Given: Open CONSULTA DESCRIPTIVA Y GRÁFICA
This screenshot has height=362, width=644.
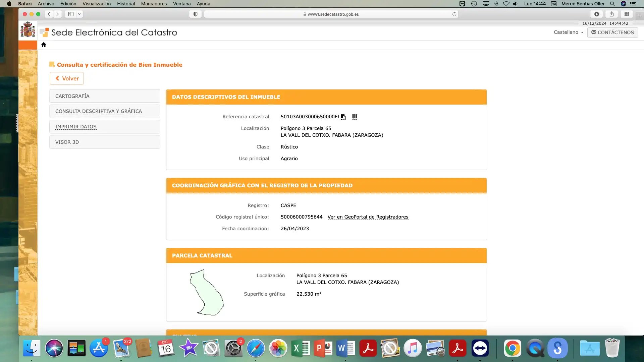Looking at the screenshot, I should 105,111.
